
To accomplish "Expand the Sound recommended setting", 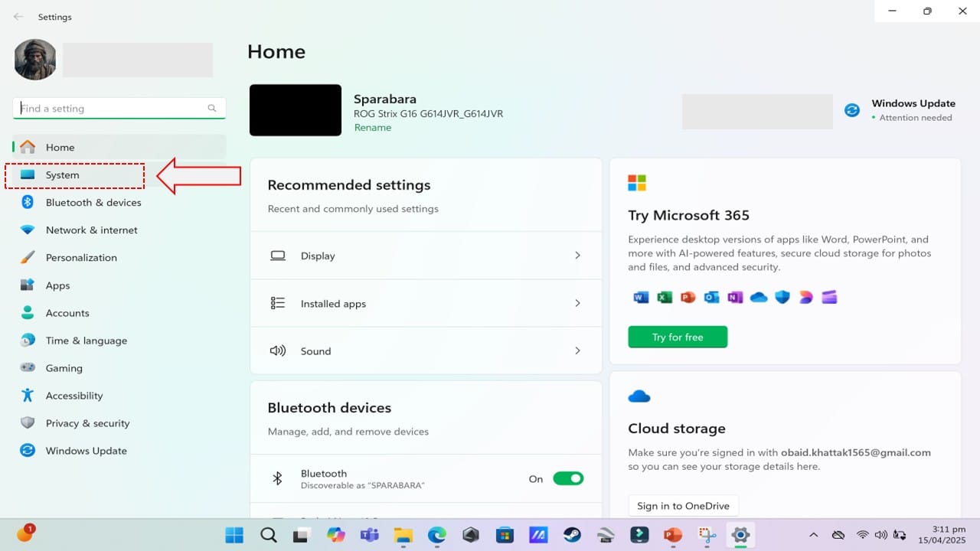I will (426, 350).
